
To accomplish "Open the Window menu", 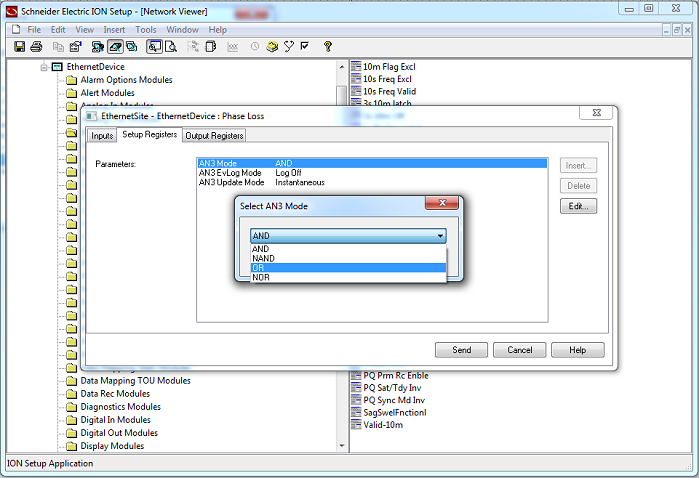I will (182, 29).
